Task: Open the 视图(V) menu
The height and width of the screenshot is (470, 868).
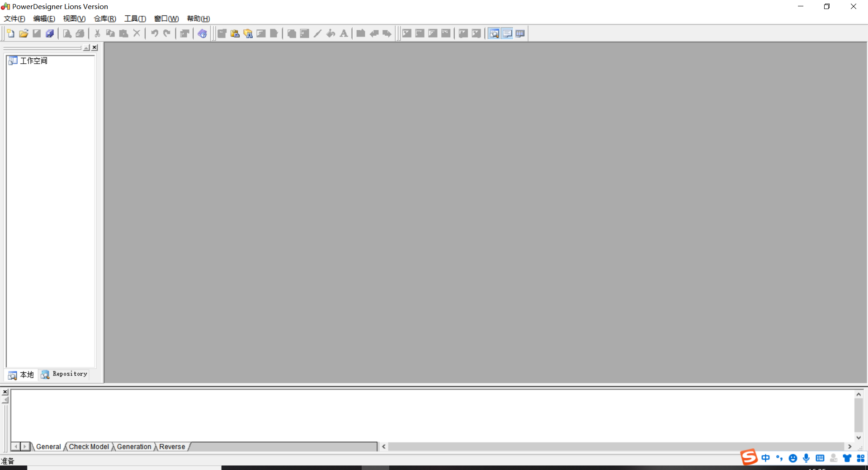Action: coord(74,19)
